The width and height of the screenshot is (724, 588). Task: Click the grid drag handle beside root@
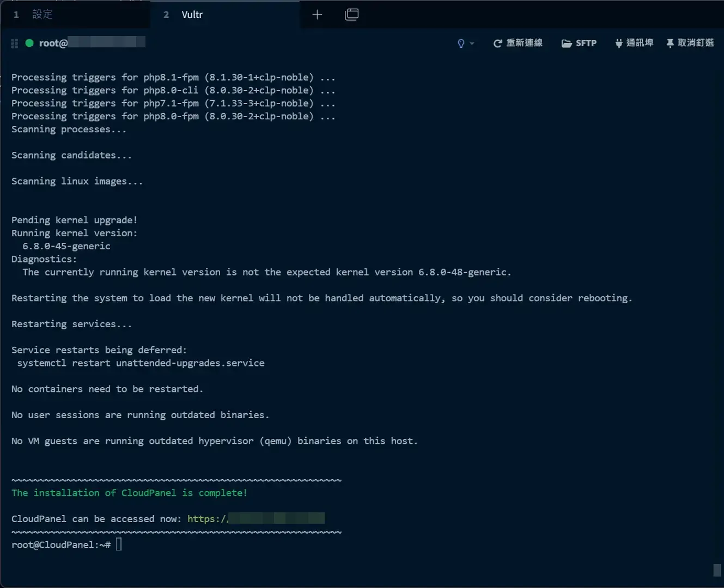point(15,44)
